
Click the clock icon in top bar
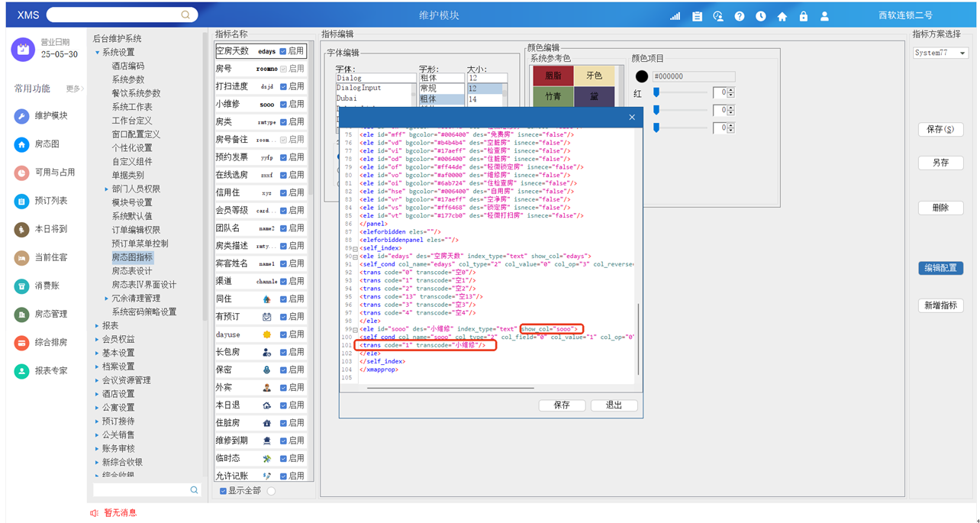tap(761, 16)
